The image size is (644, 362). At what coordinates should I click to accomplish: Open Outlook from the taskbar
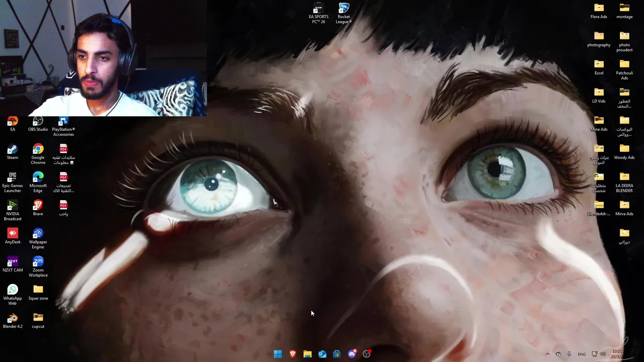pos(322,354)
